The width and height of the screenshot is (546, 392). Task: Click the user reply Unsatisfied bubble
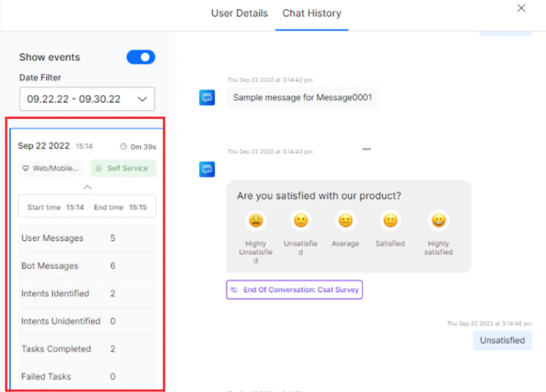pos(502,340)
